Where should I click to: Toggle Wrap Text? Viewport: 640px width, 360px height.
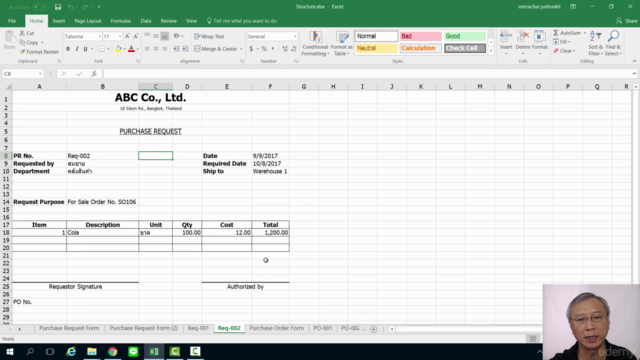[209, 36]
